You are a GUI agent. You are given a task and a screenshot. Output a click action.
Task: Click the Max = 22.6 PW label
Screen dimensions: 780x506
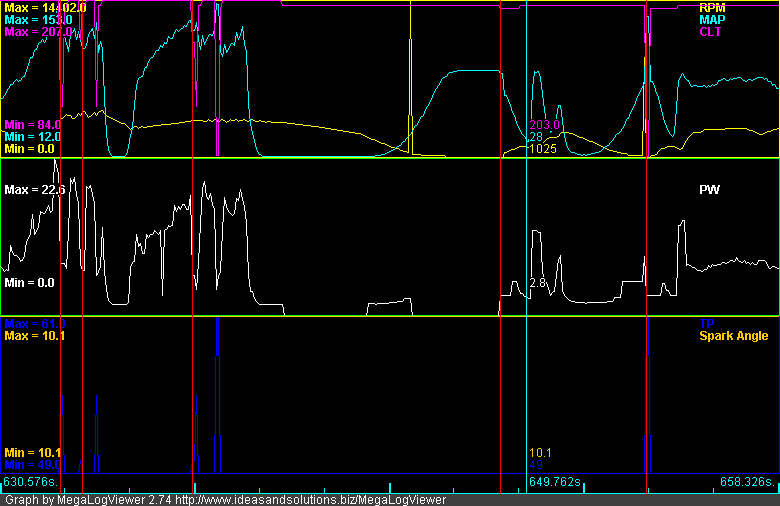[x=35, y=189]
